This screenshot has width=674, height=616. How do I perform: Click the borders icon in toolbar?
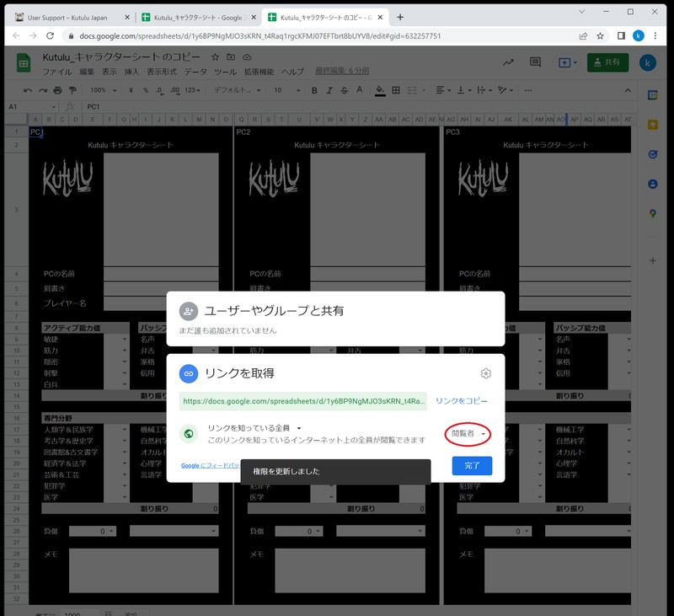(x=396, y=90)
